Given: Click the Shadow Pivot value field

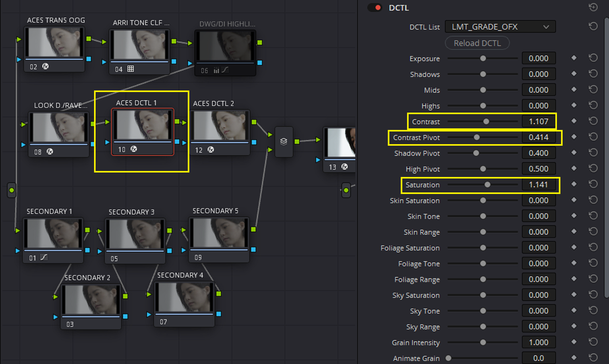Looking at the screenshot, I should click(539, 153).
